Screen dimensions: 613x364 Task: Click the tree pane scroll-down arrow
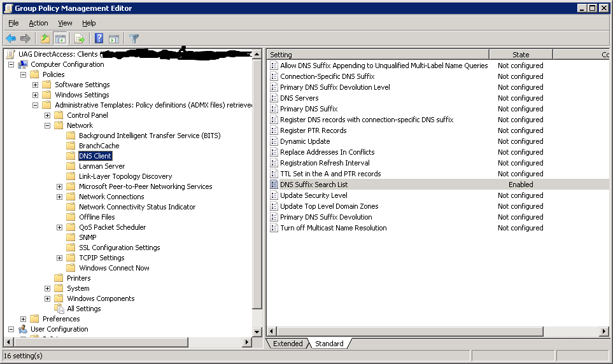[257, 332]
